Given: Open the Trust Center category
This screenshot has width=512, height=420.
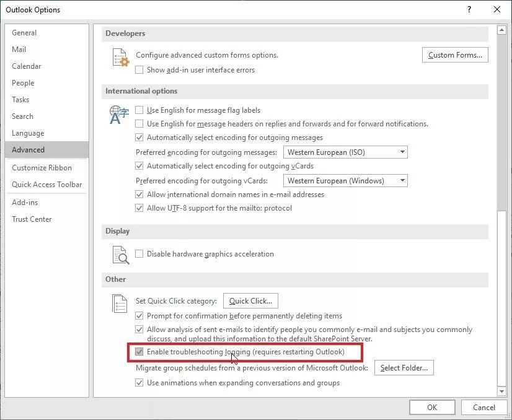Looking at the screenshot, I should (x=32, y=219).
